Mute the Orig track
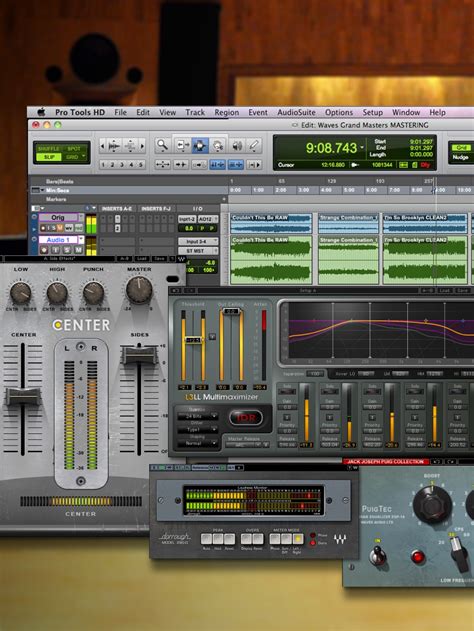 (x=60, y=228)
